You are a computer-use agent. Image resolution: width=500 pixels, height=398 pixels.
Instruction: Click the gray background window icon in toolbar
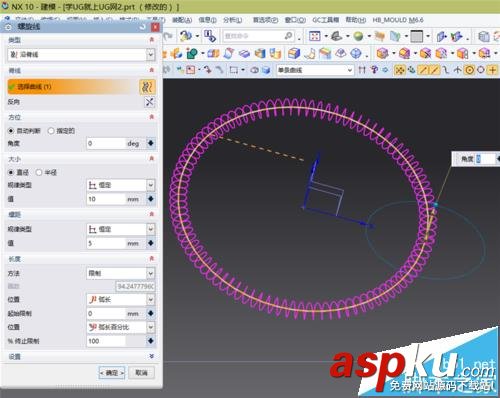pos(416,36)
